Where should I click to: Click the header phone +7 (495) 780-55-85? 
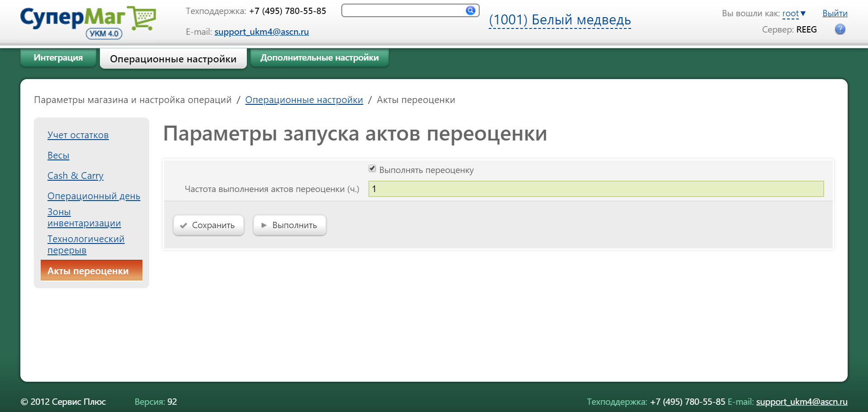pos(288,11)
